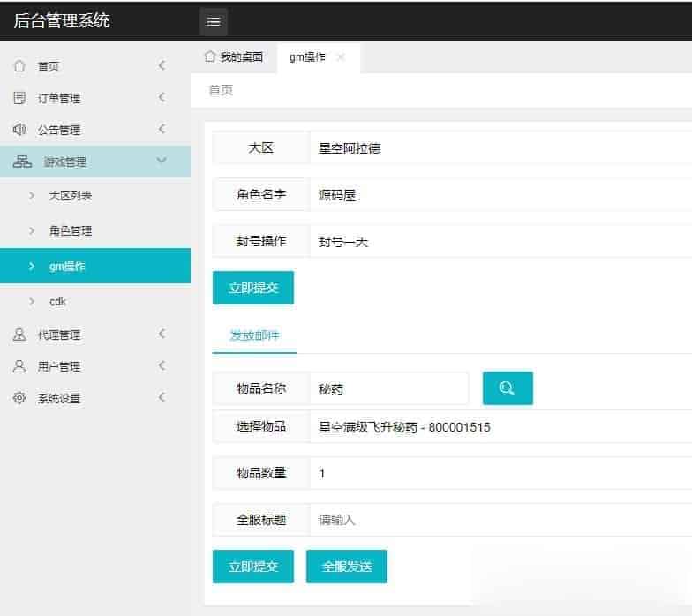Click the 后台管理系统 title
The image size is (692, 616).
[x=62, y=21]
